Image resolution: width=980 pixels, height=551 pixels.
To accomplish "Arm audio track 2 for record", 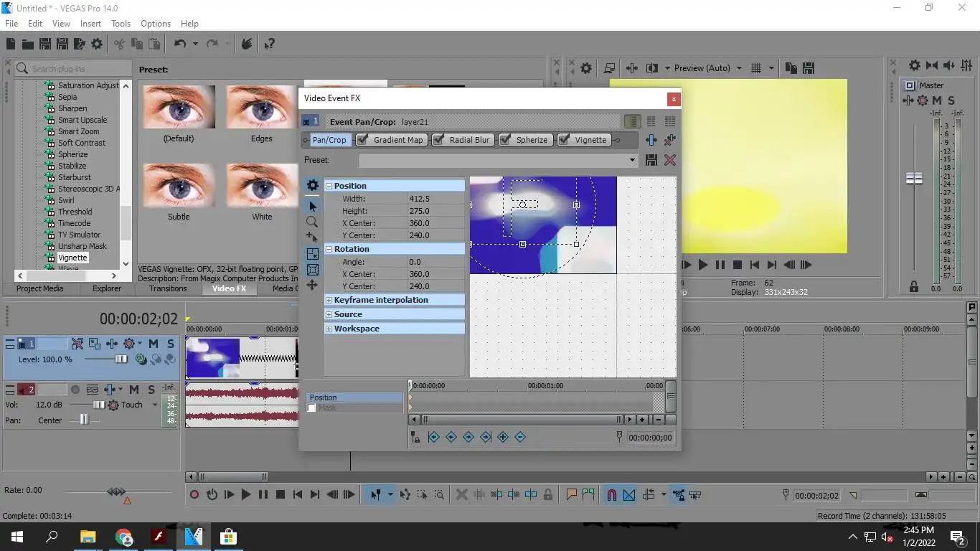I will [x=75, y=390].
